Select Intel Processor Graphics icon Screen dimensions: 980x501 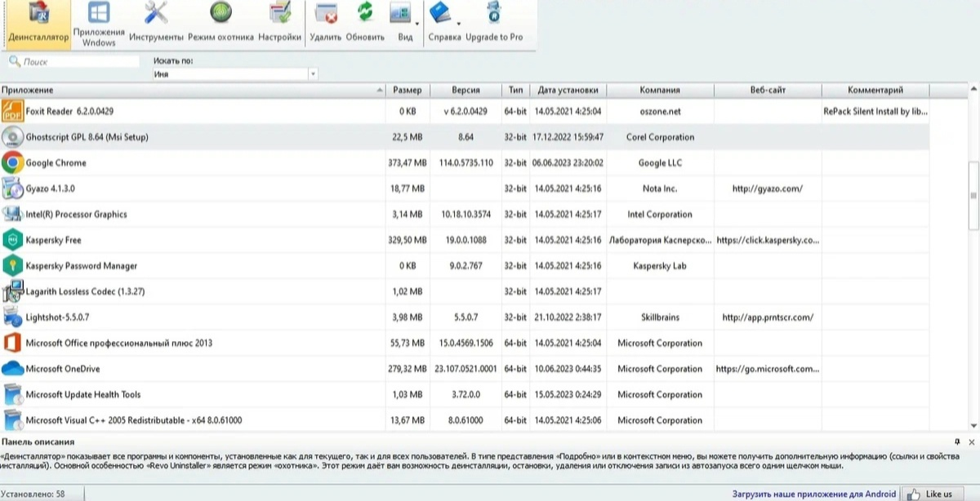point(12,215)
